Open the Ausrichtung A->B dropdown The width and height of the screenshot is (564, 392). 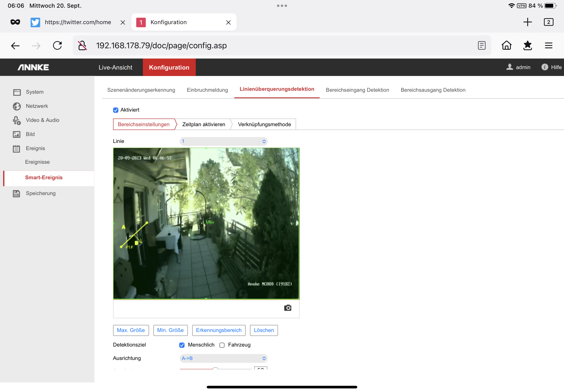click(x=223, y=358)
